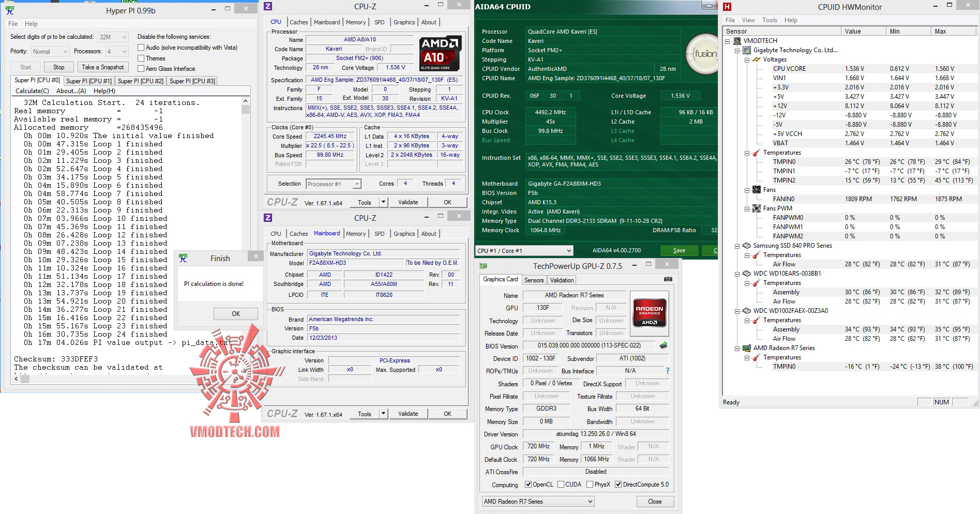
Task: Click thermometer icon under AMD Radeon R7 Series
Action: point(757,357)
